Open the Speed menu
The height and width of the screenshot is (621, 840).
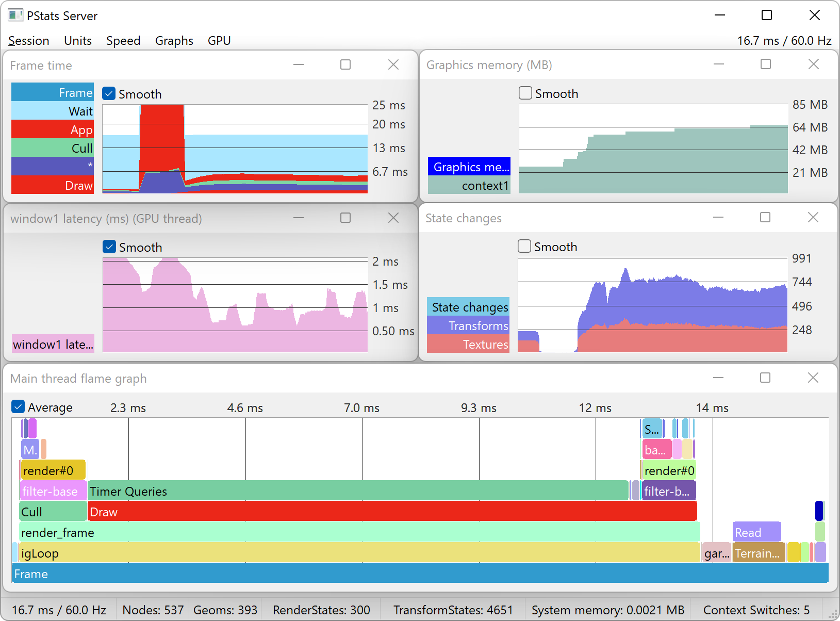pyautogui.click(x=123, y=41)
